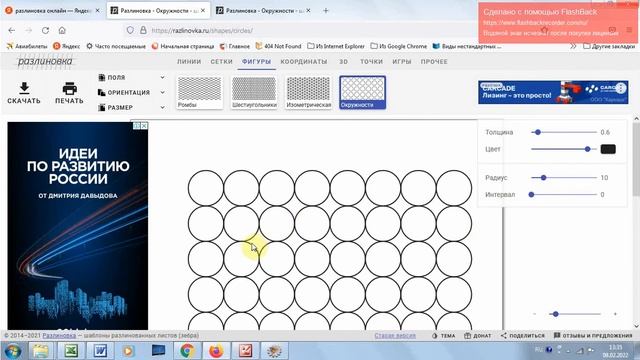Expand the РАЗМЕР size dropdown
Image resolution: width=640 pixels, height=360 pixels.
click(131, 108)
